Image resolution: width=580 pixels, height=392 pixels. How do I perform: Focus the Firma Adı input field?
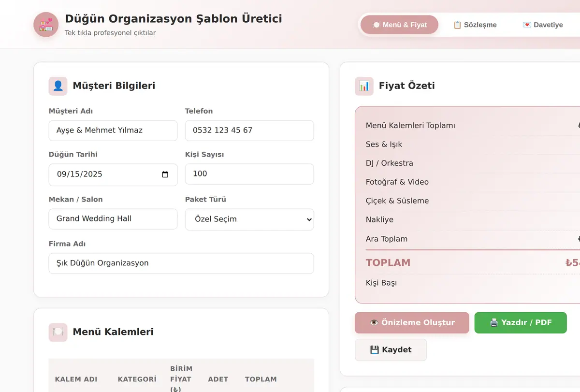click(x=181, y=263)
